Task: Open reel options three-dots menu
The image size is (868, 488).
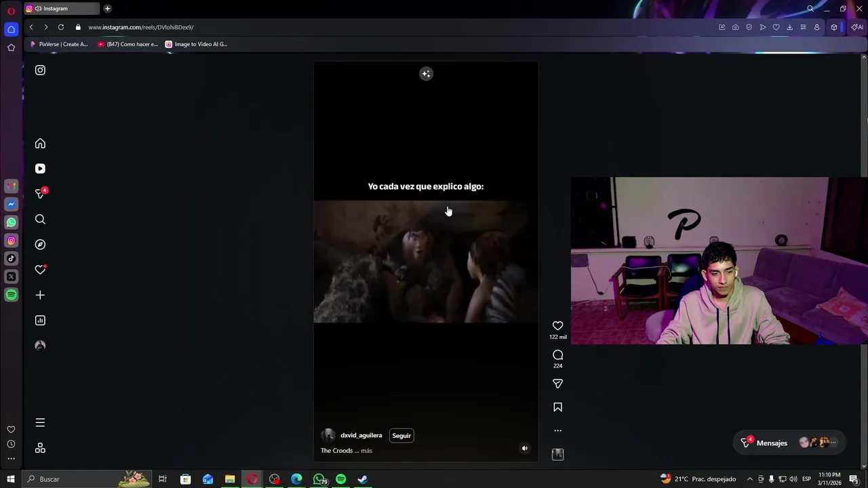Action: coord(557,430)
